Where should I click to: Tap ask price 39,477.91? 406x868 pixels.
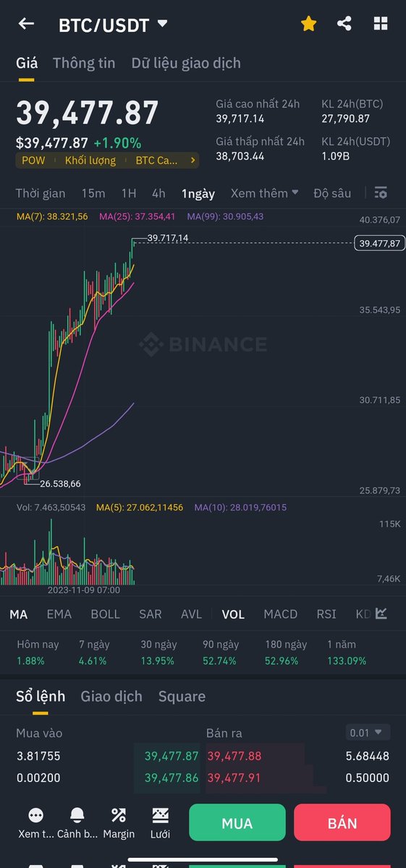234,778
